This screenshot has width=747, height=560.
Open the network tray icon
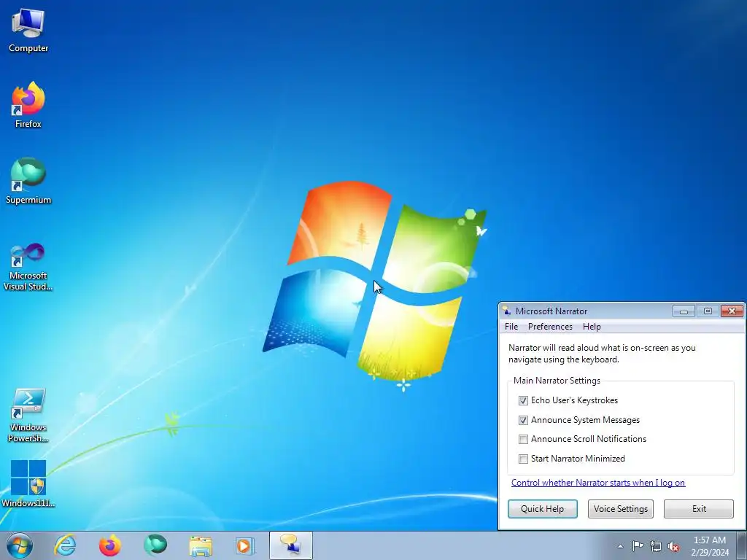tap(656, 546)
